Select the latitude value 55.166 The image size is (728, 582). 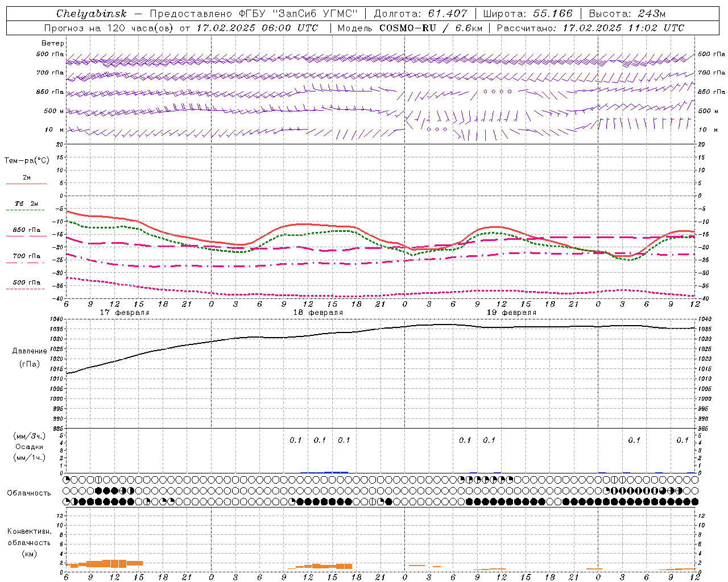pyautogui.click(x=552, y=14)
